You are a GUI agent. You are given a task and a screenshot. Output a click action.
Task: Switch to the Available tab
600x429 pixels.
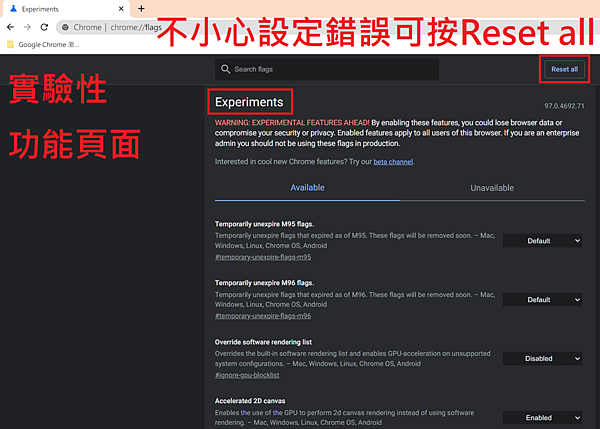tap(307, 188)
